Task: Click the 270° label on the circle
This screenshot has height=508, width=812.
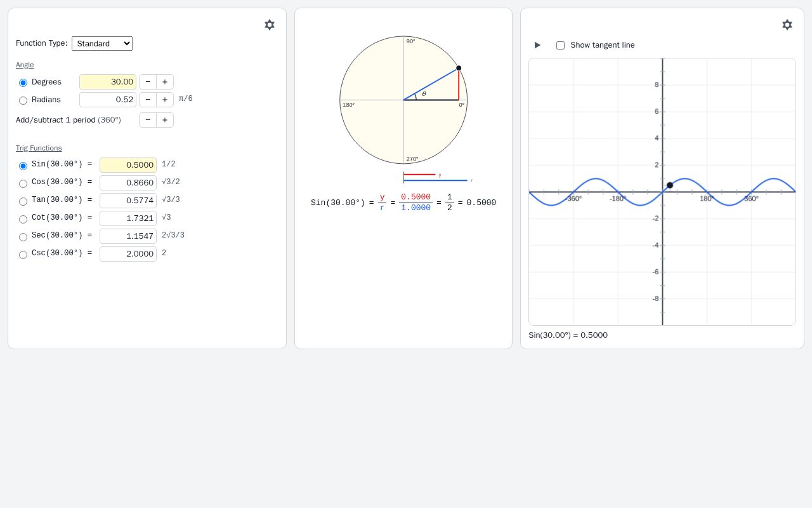Action: [412, 159]
